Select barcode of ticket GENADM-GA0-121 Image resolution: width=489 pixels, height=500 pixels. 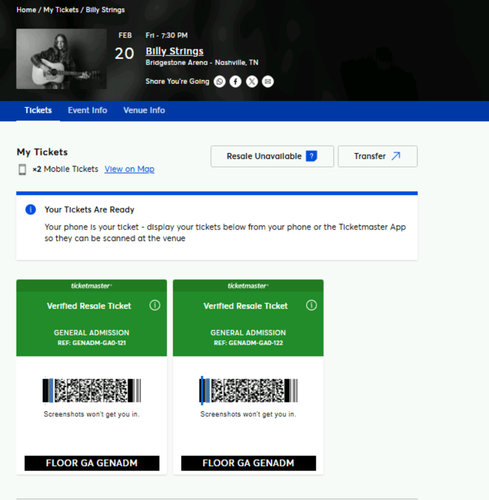92,390
